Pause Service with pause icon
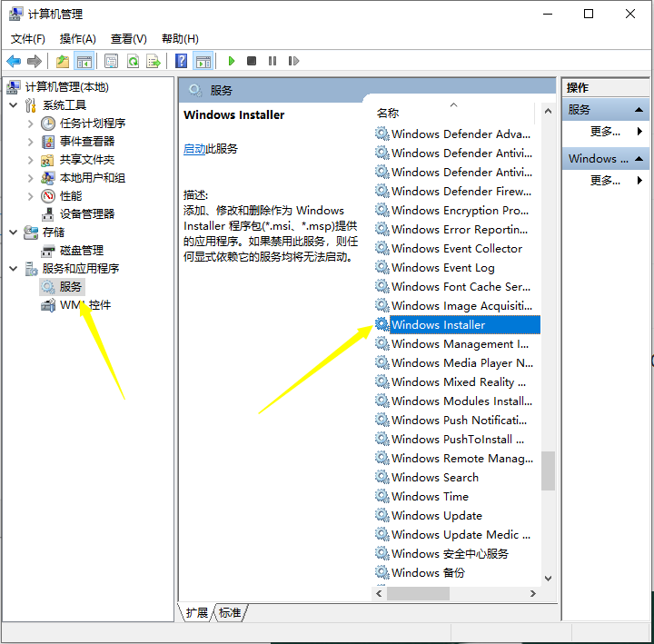654x644 pixels. [272, 61]
